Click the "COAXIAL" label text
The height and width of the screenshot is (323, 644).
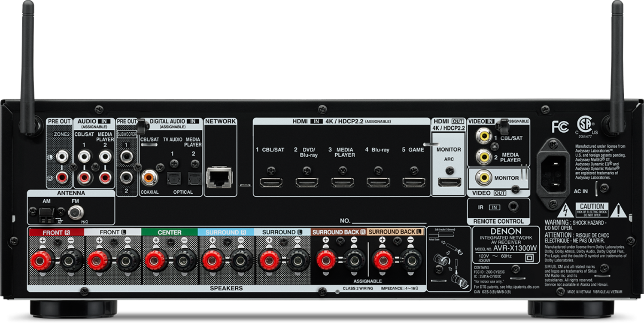[x=149, y=192]
